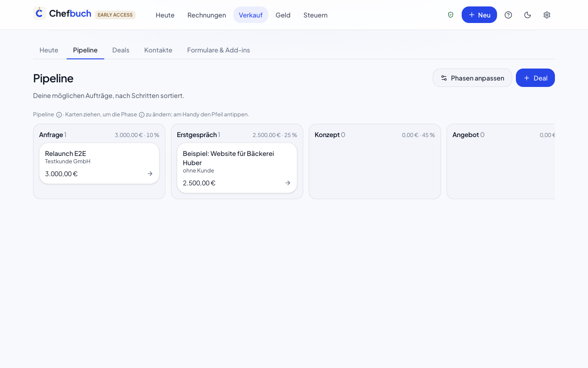Toggle dark mode moon icon

(x=527, y=15)
